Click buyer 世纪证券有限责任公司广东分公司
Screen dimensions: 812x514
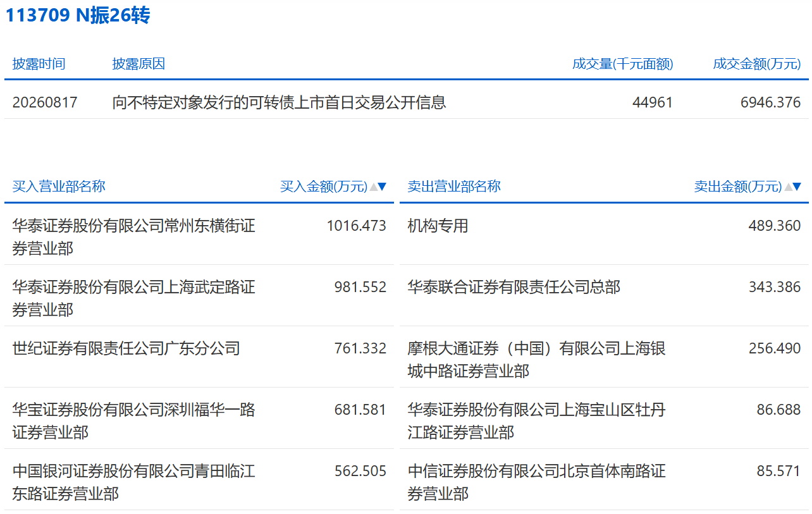(126, 348)
